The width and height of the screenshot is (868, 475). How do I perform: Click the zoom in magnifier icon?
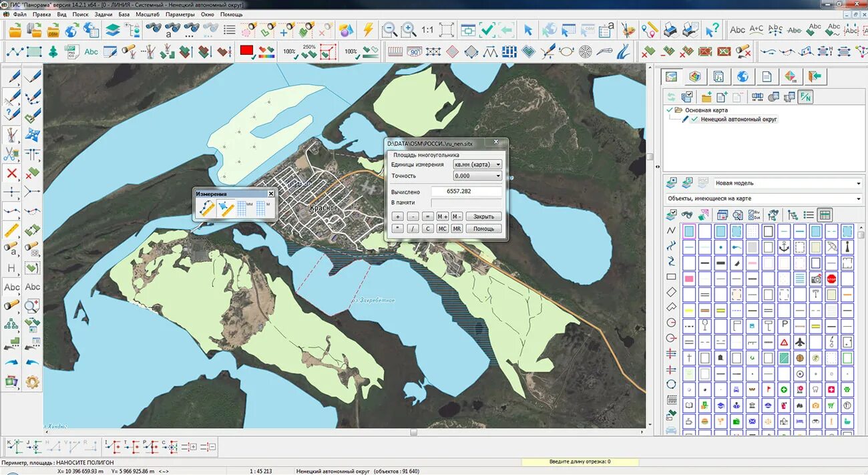(408, 29)
